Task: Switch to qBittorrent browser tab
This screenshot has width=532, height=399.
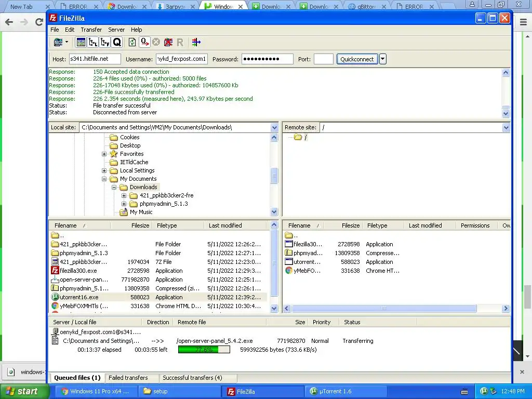Action: pos(366,6)
